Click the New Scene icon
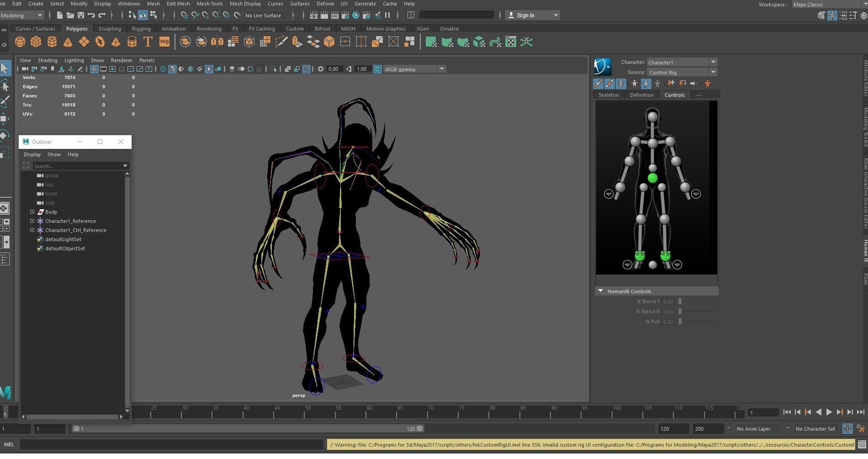 (59, 15)
